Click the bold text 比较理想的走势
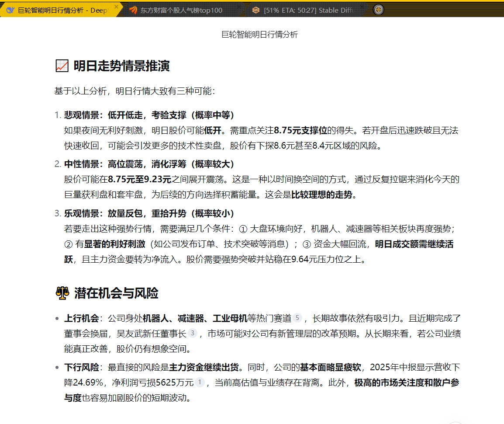504x424 pixels. tap(322, 195)
